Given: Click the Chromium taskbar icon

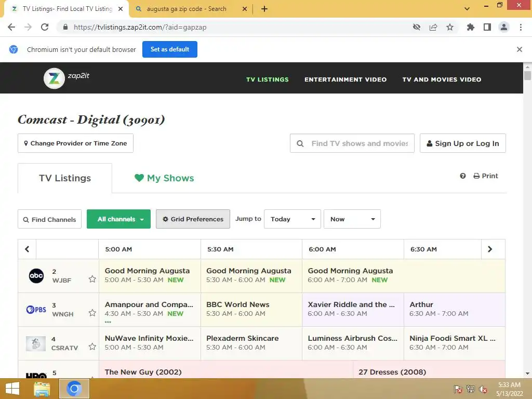Looking at the screenshot, I should pyautogui.click(x=74, y=389).
